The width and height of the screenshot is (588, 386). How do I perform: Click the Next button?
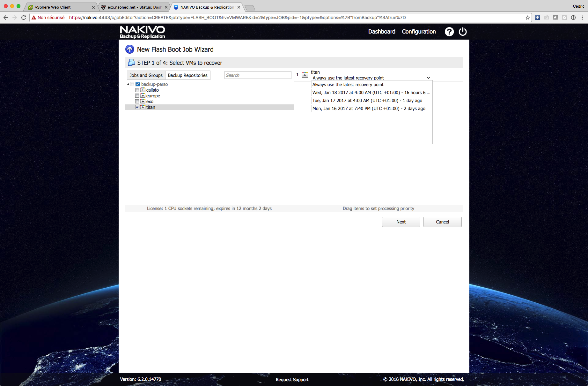pyautogui.click(x=401, y=222)
